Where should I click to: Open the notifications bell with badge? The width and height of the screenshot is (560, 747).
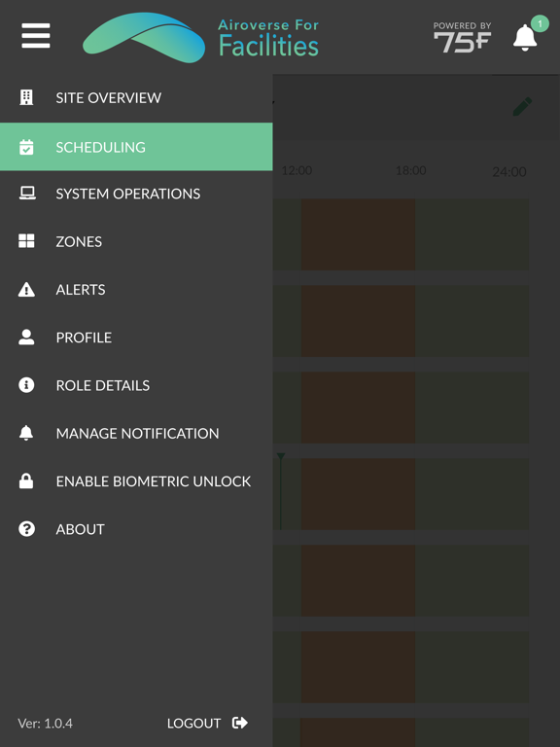click(525, 37)
